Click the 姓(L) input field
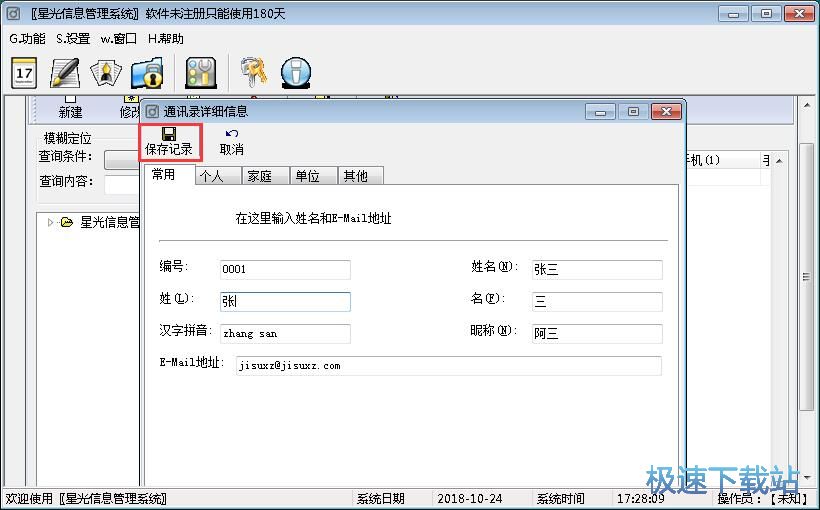Viewport: 820px width, 510px height. click(285, 302)
